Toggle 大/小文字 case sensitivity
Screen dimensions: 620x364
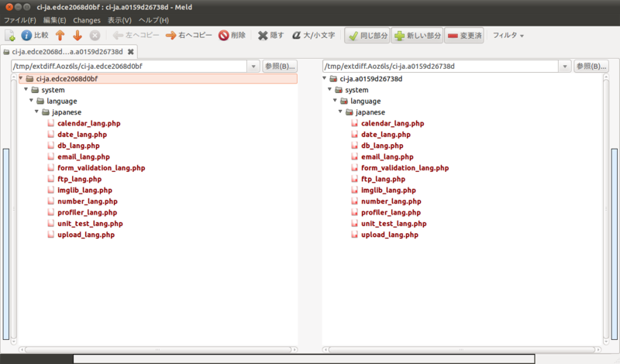[x=314, y=36]
